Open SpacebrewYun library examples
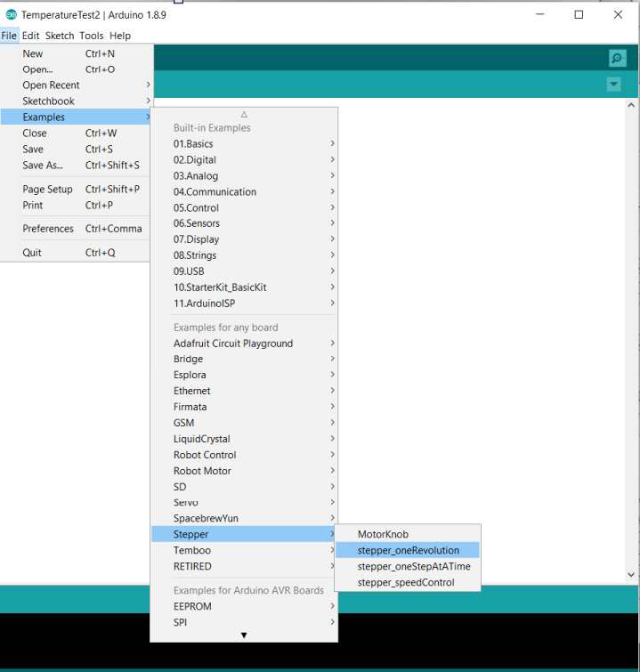Screen dimensions: 640x672 244,518
